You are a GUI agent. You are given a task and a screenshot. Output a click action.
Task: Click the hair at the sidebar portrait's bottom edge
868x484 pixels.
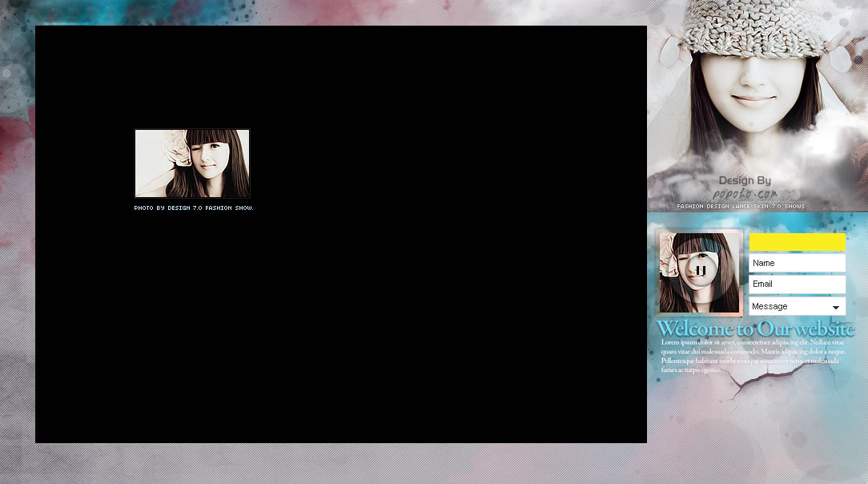click(x=701, y=306)
